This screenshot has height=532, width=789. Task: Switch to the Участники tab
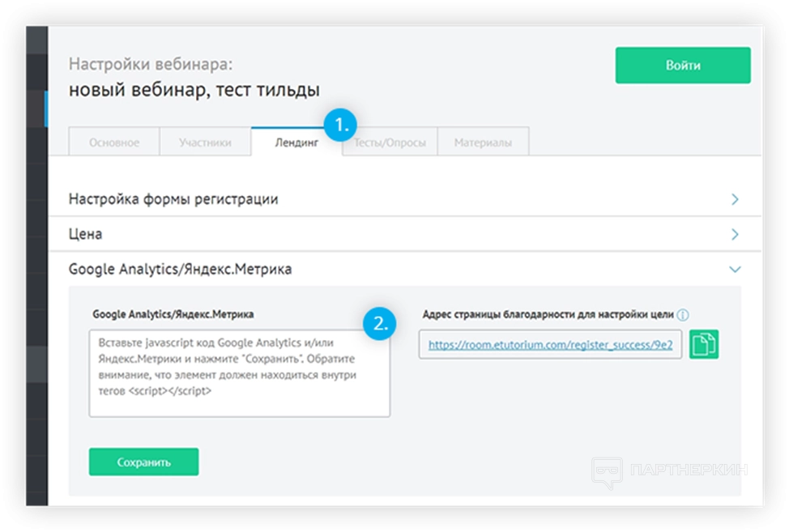[x=205, y=143]
